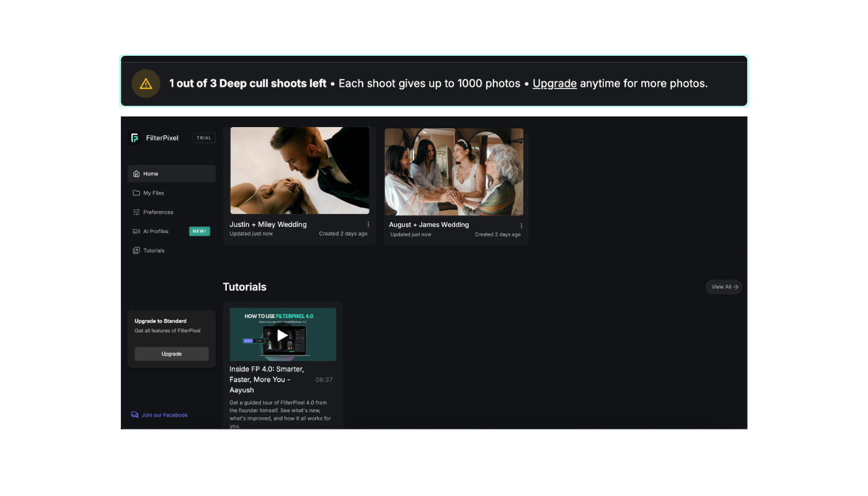Click the FilterPixel logo icon

pyautogui.click(x=135, y=138)
